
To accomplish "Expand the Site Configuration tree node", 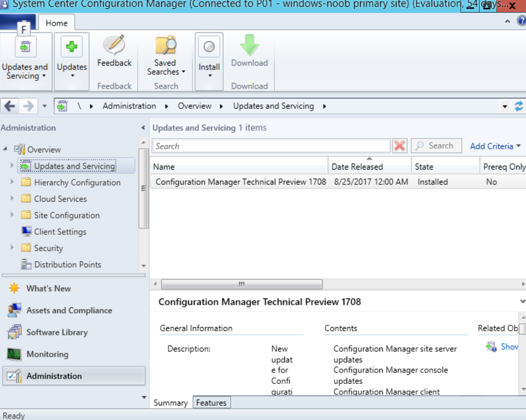I will pyautogui.click(x=12, y=215).
